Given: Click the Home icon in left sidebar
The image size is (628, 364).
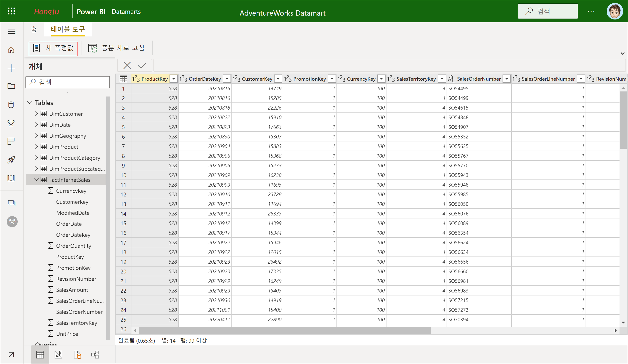Looking at the screenshot, I should 11,50.
